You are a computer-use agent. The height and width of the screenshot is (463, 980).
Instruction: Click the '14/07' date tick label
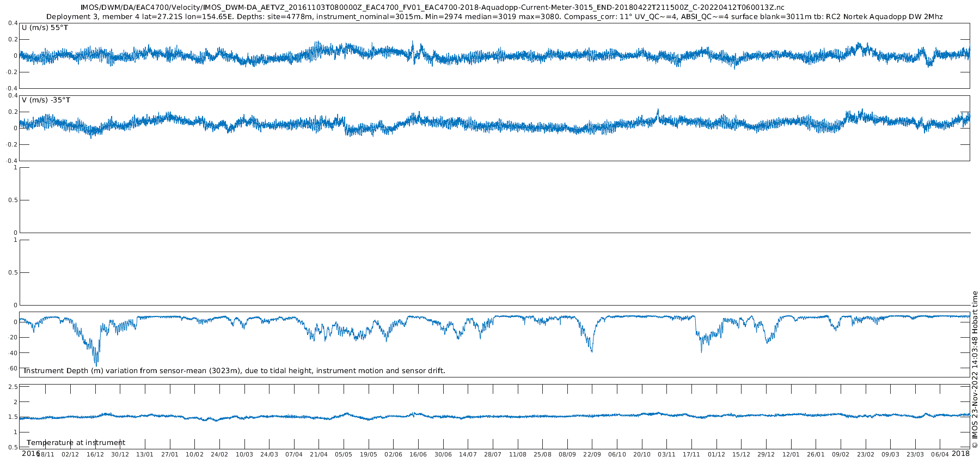468,455
